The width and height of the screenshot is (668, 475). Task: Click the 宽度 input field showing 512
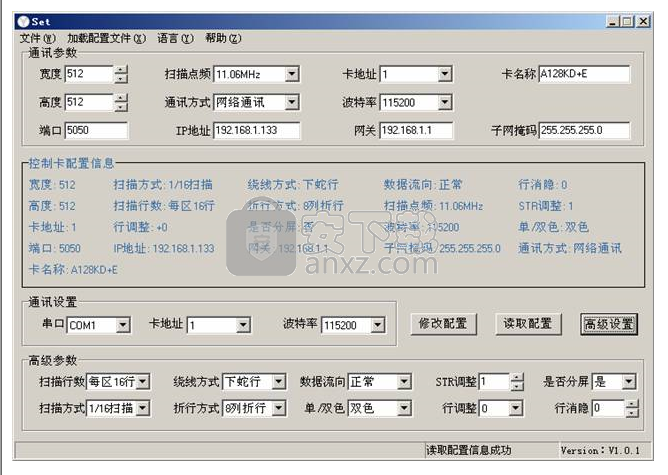pyautogui.click(x=89, y=74)
